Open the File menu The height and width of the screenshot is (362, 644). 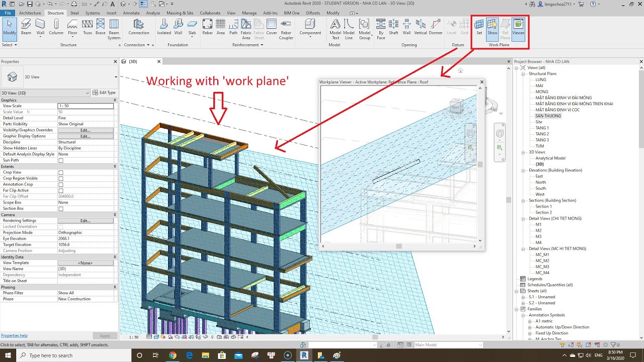click(x=8, y=13)
